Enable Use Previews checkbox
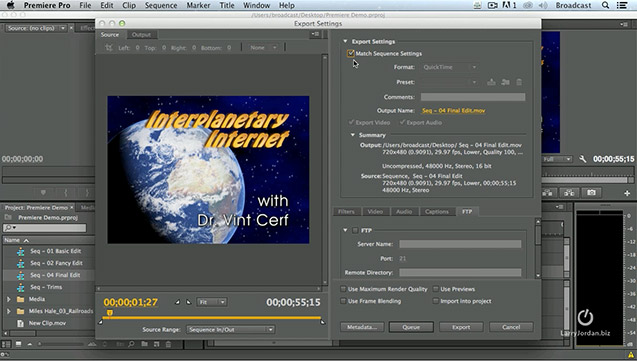The height and width of the screenshot is (361, 637). (436, 289)
